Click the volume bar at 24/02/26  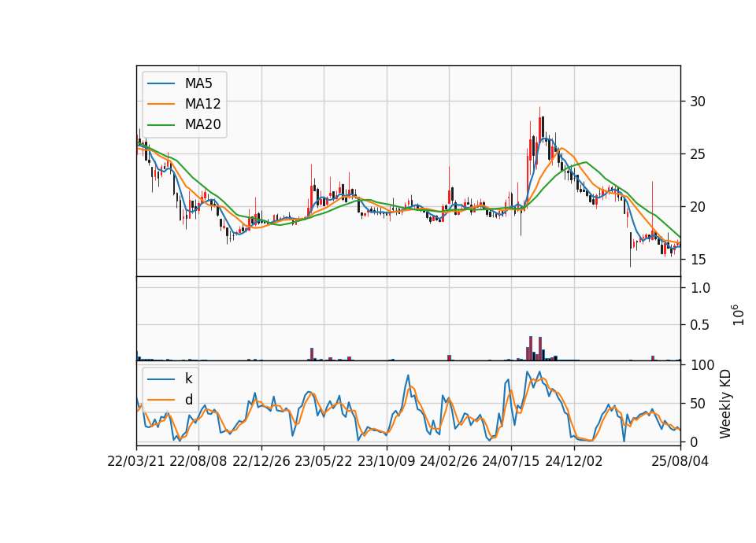pos(449,357)
